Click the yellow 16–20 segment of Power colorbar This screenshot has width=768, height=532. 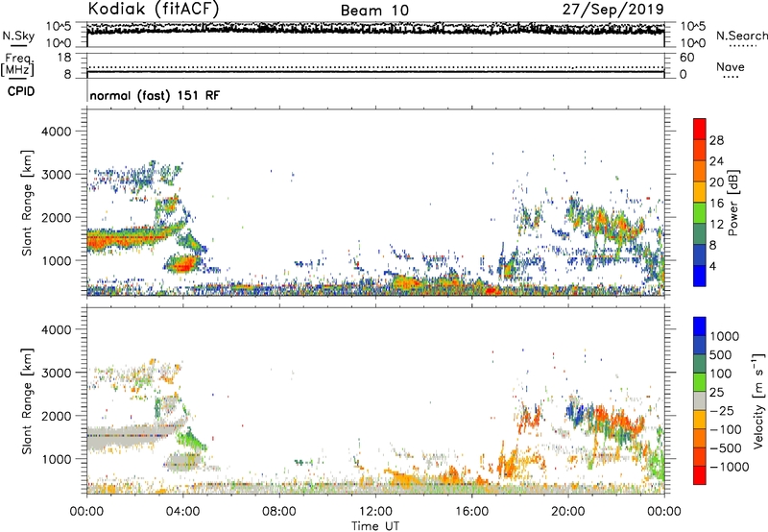[x=700, y=192]
